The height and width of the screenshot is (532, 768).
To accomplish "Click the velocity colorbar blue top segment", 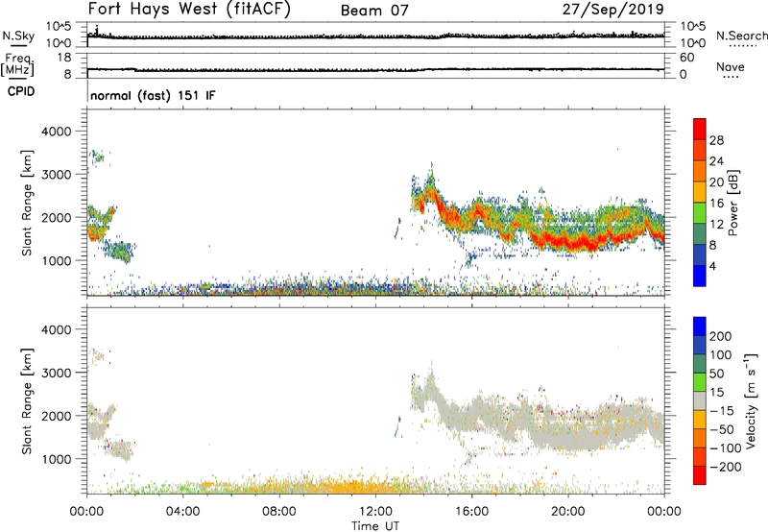I will coord(700,326).
